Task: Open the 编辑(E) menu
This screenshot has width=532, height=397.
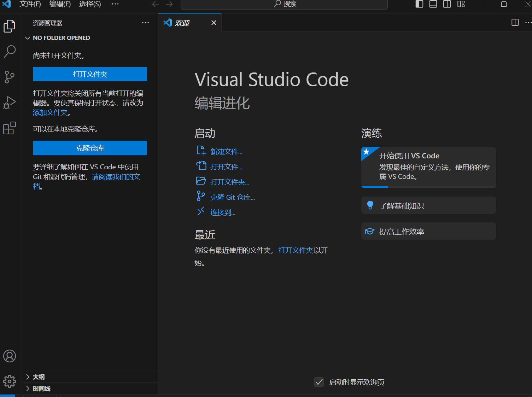Action: pos(60,4)
